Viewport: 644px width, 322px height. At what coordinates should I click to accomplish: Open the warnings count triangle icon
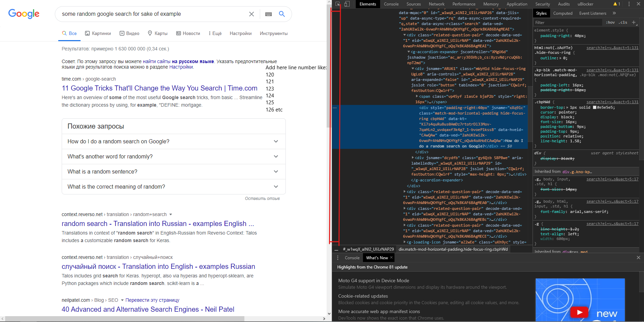[x=617, y=4]
